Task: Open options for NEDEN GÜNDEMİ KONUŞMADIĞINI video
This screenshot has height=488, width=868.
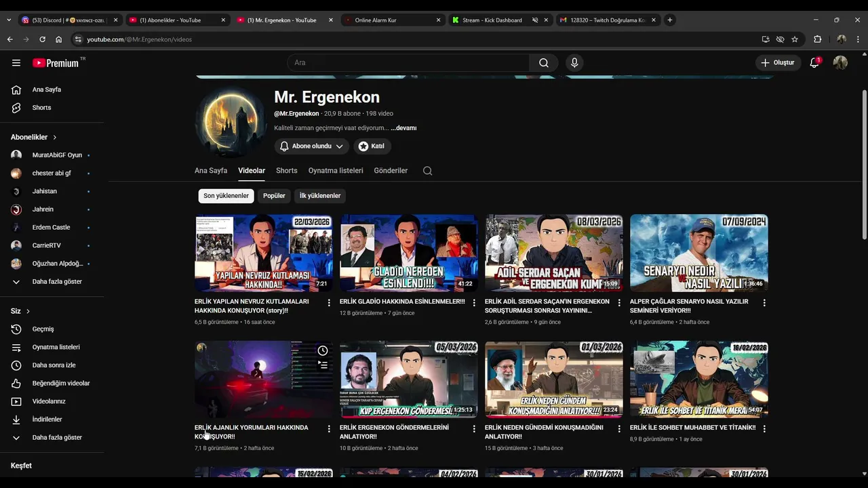Action: pos(619,429)
